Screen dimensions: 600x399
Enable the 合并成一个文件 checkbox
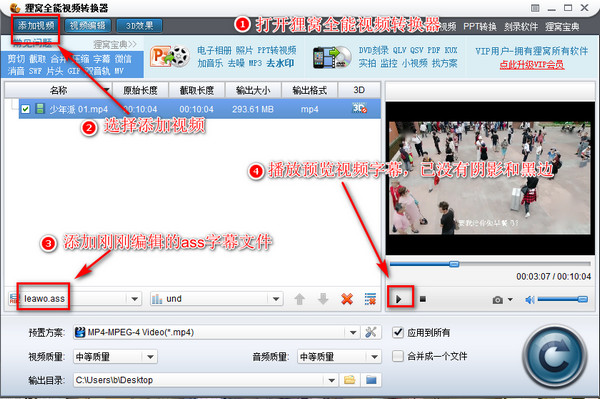point(398,356)
